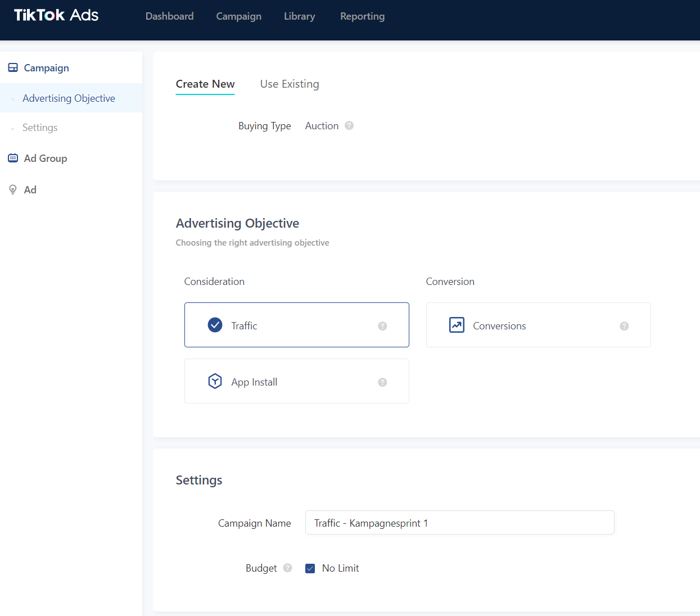Viewport: 700px width, 616px height.
Task: Click the Ad lightbulb icon
Action: [13, 190]
